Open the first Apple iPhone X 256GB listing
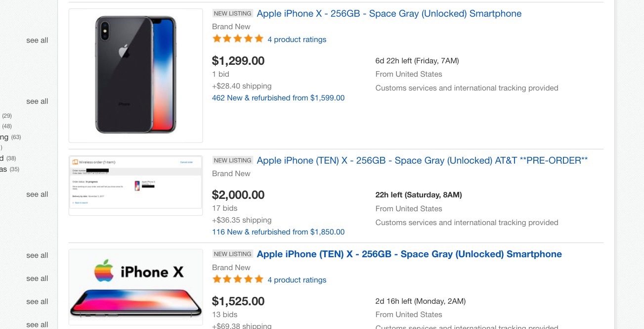This screenshot has height=329, width=644. click(388, 13)
